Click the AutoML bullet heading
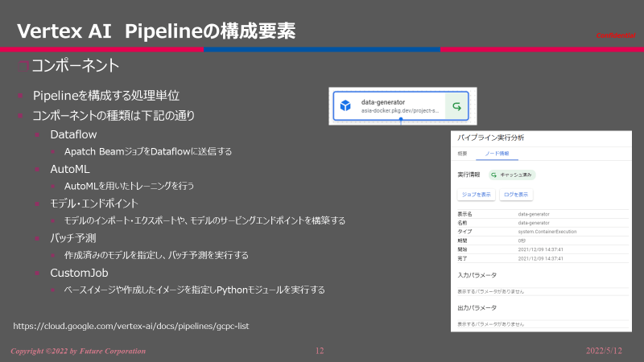The width and height of the screenshot is (644, 362). click(70, 169)
